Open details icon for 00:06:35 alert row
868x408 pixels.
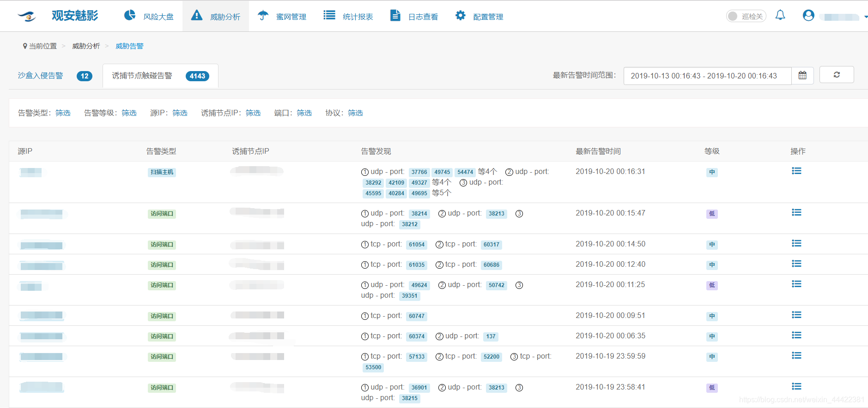(x=796, y=335)
